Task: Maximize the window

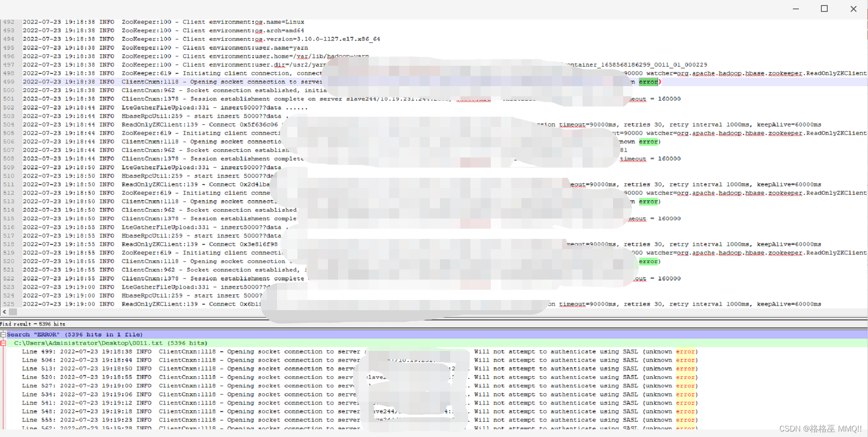Action: click(824, 8)
